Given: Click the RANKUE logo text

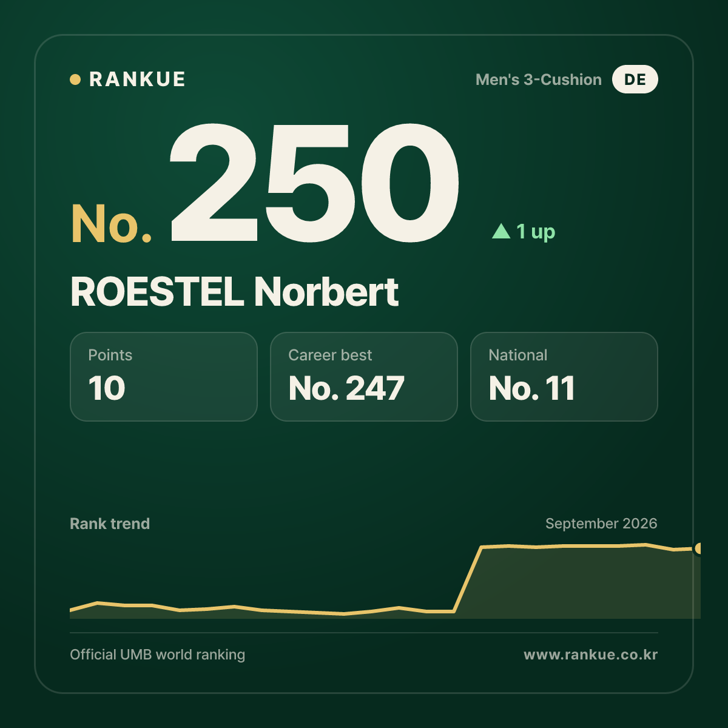Looking at the screenshot, I should pyautogui.click(x=137, y=79).
